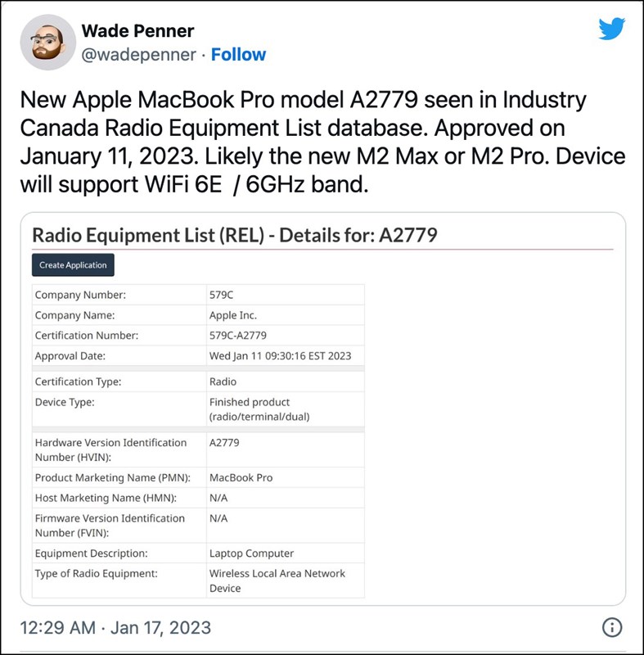Follow the @wadepenner account
The height and width of the screenshot is (655, 644).
coord(238,55)
